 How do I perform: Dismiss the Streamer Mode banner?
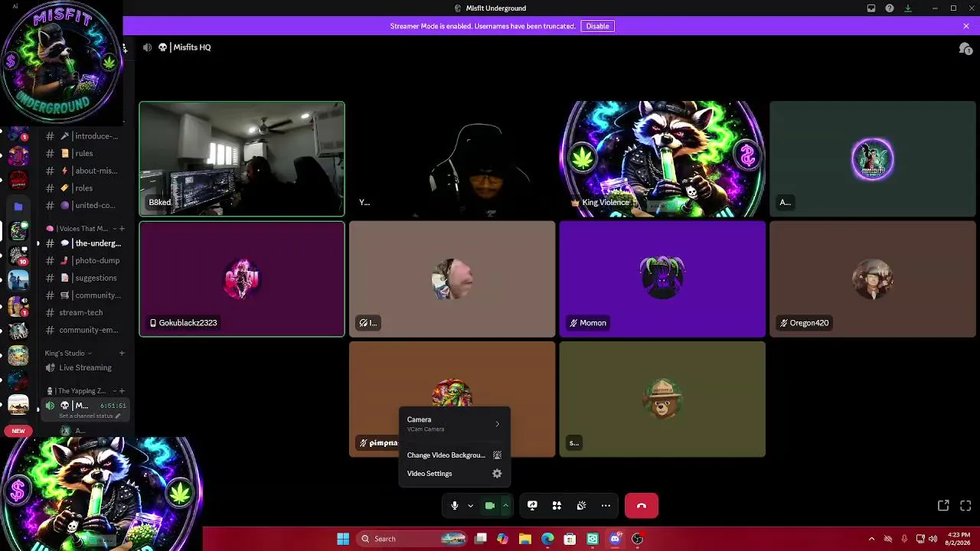(966, 26)
